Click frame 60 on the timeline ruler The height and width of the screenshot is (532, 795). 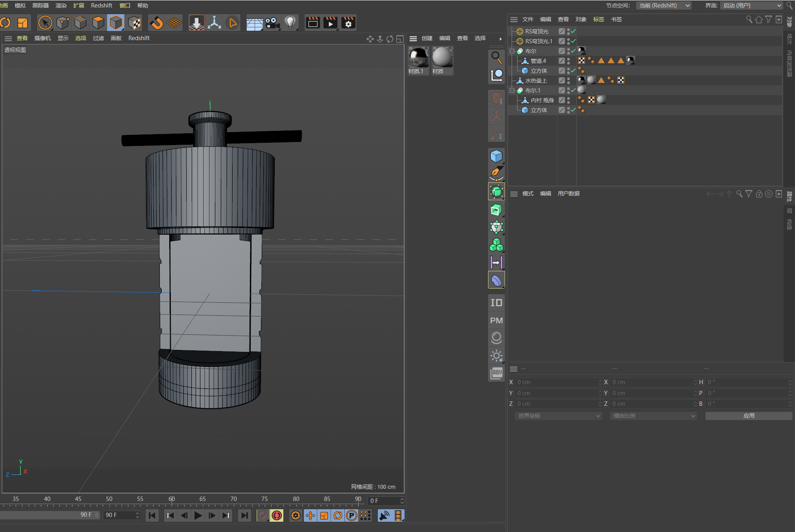click(172, 499)
